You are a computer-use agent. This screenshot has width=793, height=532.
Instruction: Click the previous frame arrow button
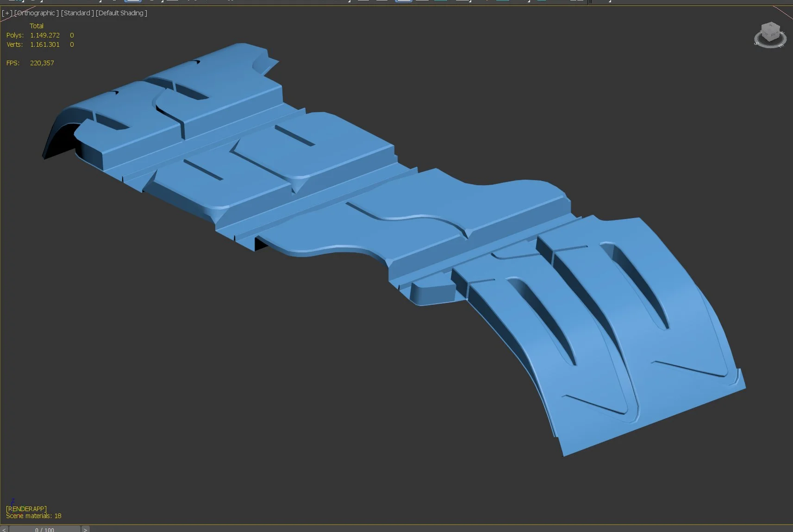[4, 529]
